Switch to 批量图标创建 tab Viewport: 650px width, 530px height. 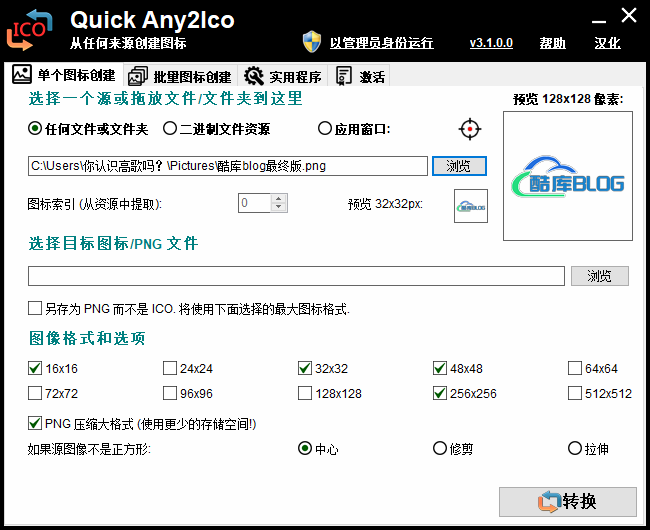180,76
